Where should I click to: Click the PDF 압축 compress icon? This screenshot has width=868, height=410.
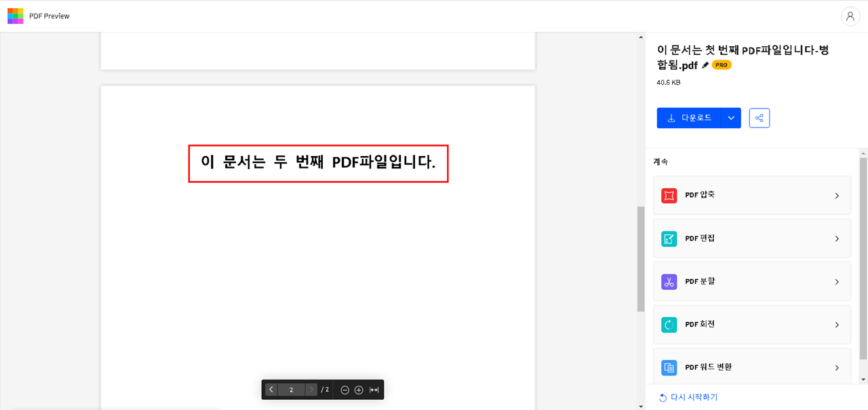(669, 195)
